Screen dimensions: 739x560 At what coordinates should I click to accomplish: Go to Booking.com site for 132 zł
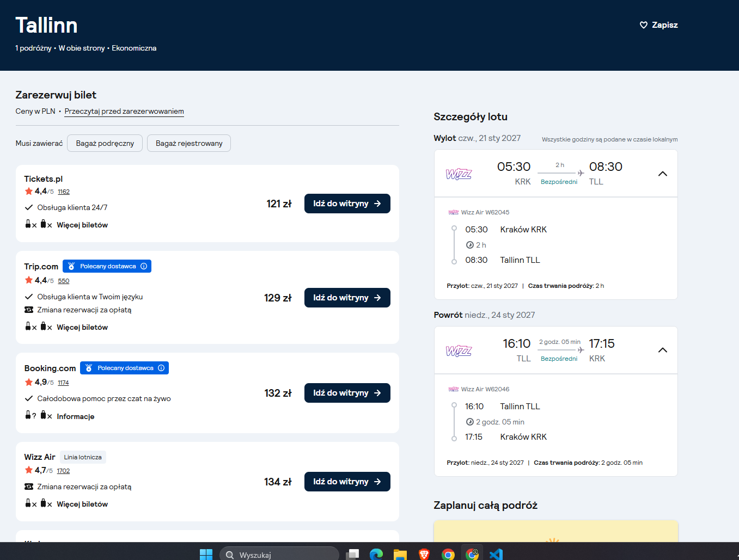pos(347,393)
